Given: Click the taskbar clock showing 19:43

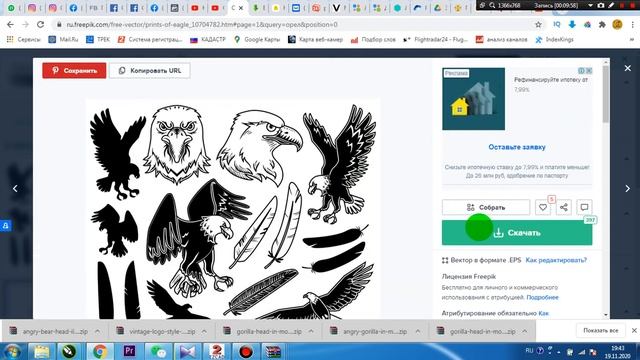Looking at the screenshot, I should 618,352.
